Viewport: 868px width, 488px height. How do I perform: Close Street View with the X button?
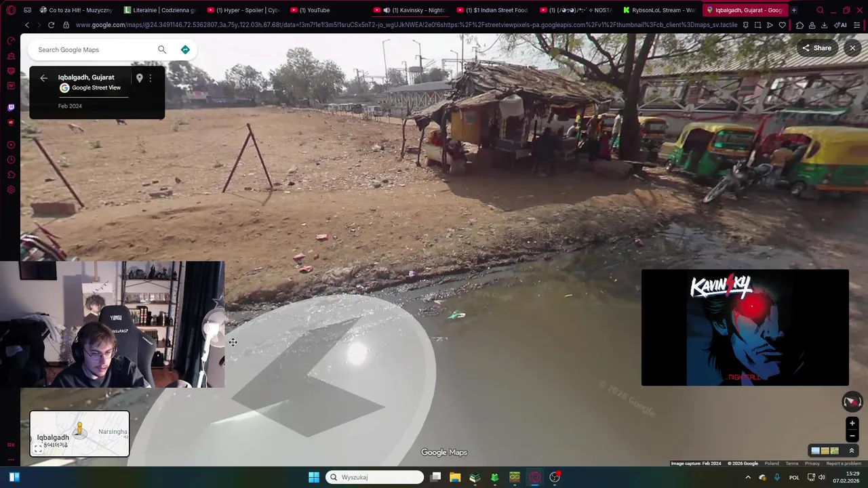tap(852, 48)
